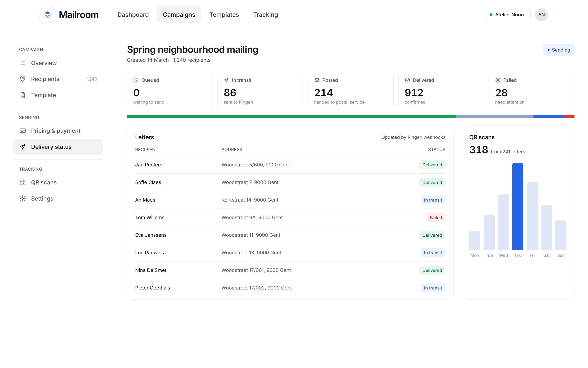Click the QR scans grid icon
Screen dimensions: 588x368
(23, 182)
